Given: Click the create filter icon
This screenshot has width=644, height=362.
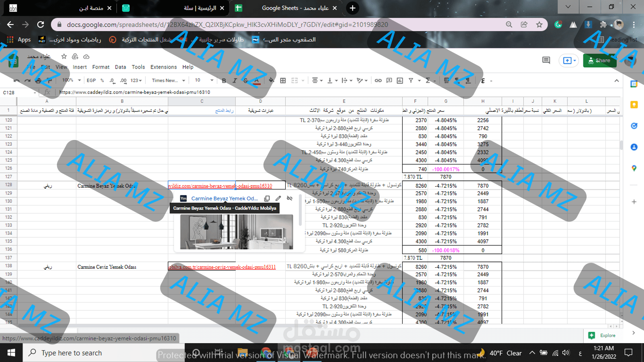Looking at the screenshot, I should point(411,81).
